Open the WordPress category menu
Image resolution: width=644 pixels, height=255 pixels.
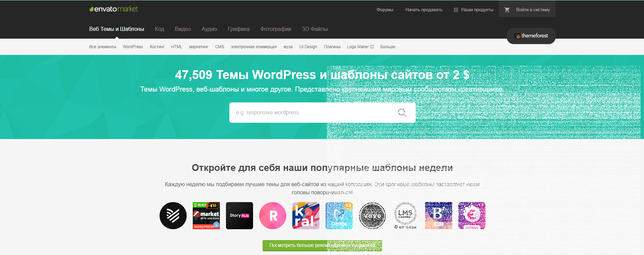(x=133, y=47)
